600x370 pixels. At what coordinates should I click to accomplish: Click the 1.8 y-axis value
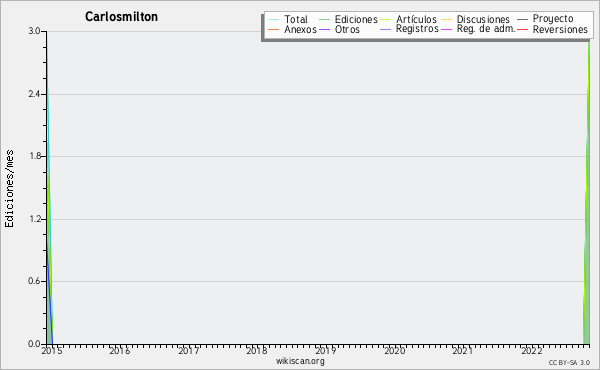tap(34, 156)
